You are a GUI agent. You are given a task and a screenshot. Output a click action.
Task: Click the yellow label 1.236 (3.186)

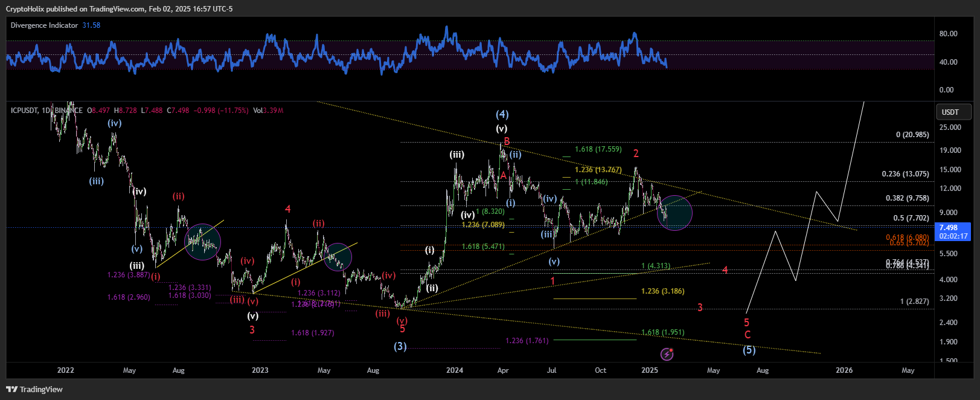coord(662,291)
